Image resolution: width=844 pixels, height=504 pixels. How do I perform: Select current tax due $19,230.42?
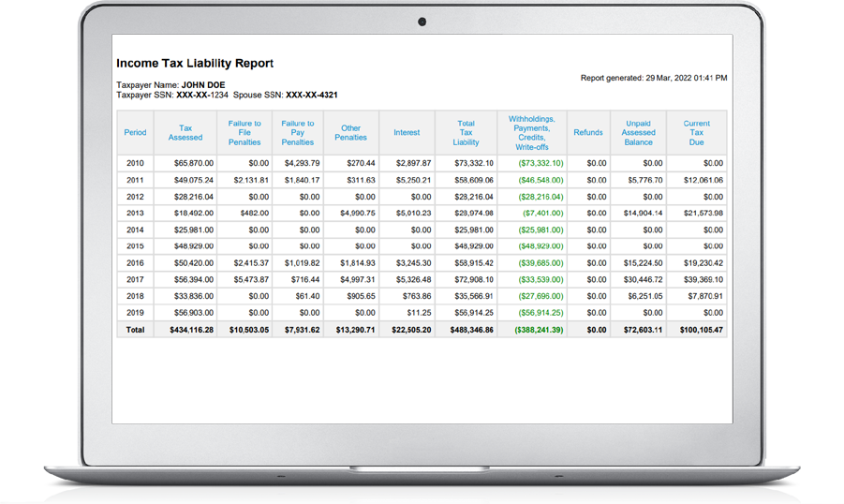(703, 263)
